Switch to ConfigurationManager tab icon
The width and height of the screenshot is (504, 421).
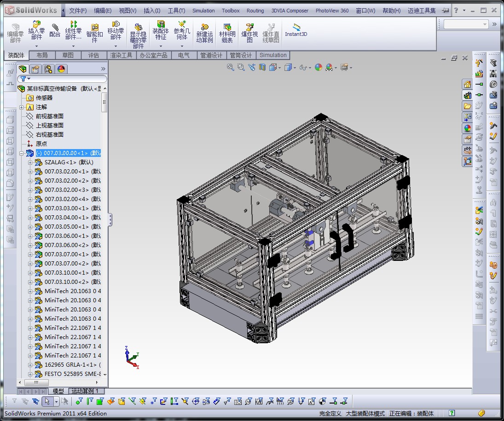[x=48, y=69]
